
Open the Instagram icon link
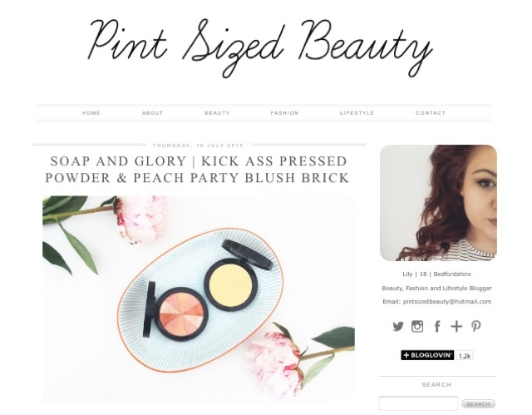click(x=417, y=327)
